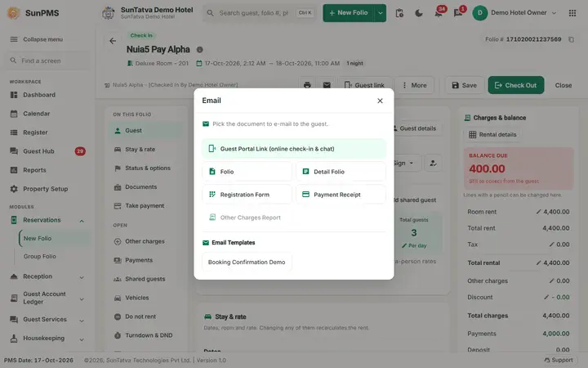Go back with the arrow icon

(113, 41)
